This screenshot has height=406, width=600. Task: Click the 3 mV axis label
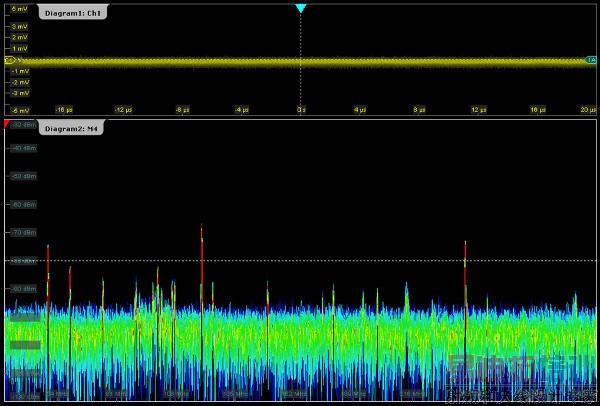(20, 27)
